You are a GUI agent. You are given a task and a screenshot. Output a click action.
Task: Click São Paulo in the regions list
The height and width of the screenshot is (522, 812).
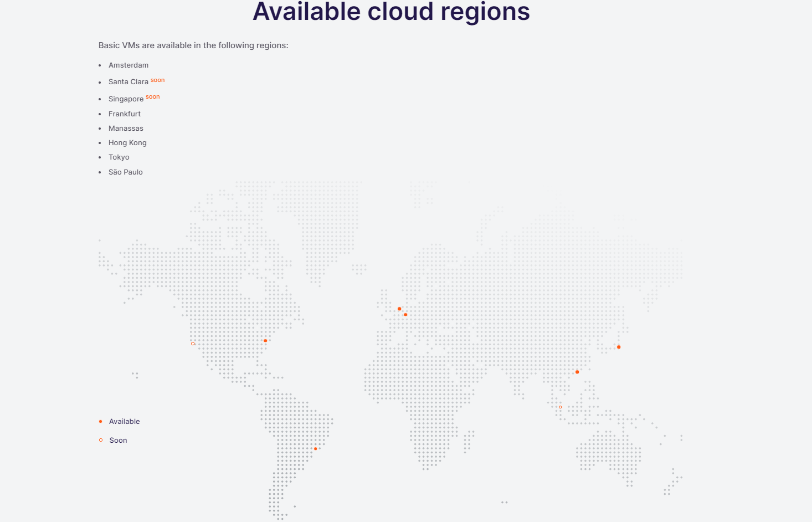(x=126, y=172)
